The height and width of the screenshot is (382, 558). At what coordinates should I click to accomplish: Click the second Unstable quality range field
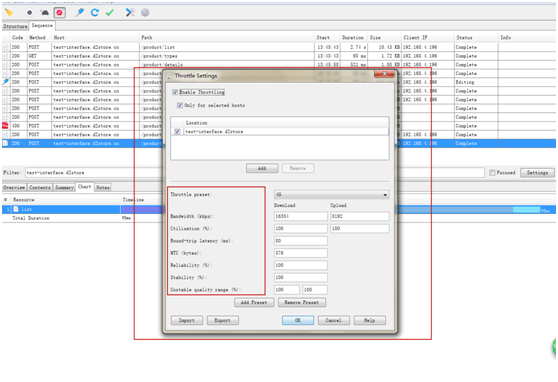[x=315, y=290]
